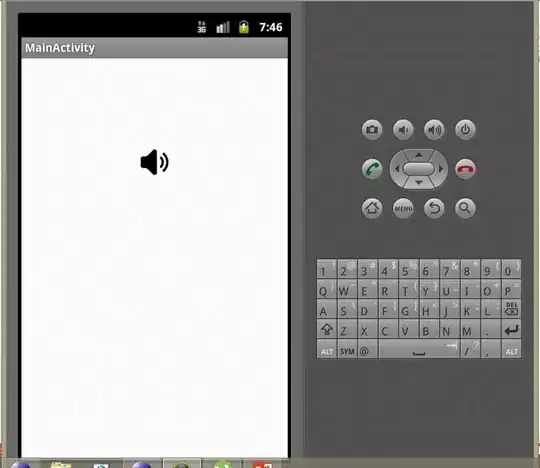Image resolution: width=540 pixels, height=468 pixels.
Task: Click the Z key on keyboard
Action: (347, 329)
